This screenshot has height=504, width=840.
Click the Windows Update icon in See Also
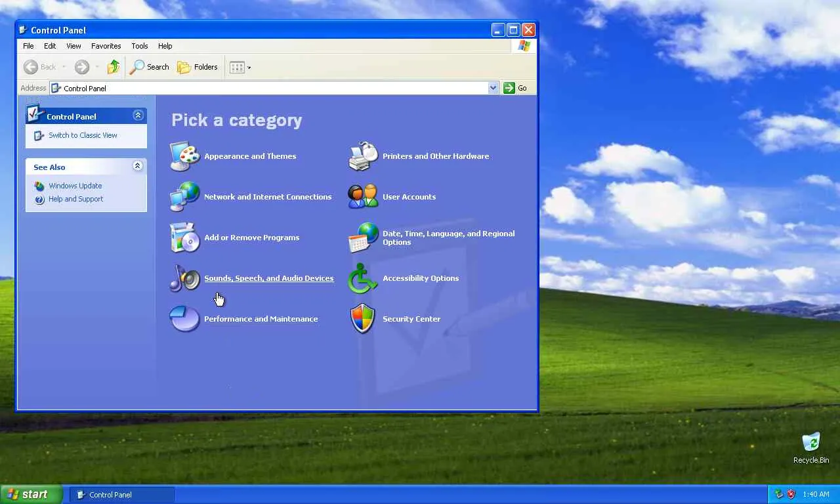point(39,186)
